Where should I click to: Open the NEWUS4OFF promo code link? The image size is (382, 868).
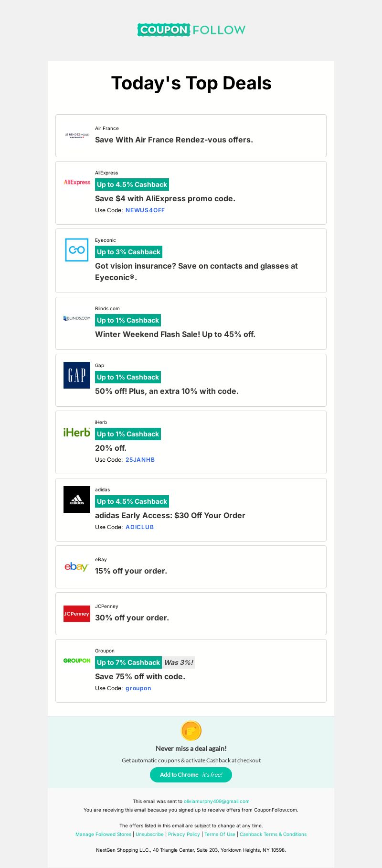click(x=145, y=210)
